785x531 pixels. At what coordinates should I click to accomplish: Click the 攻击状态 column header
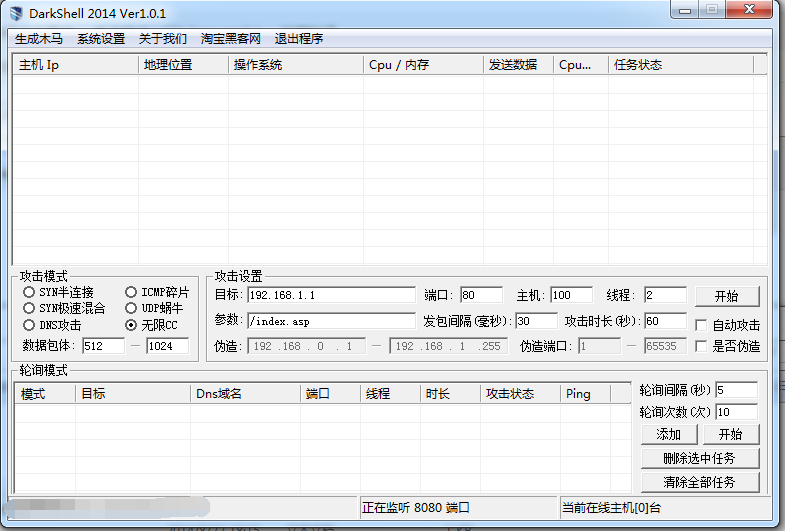click(521, 393)
